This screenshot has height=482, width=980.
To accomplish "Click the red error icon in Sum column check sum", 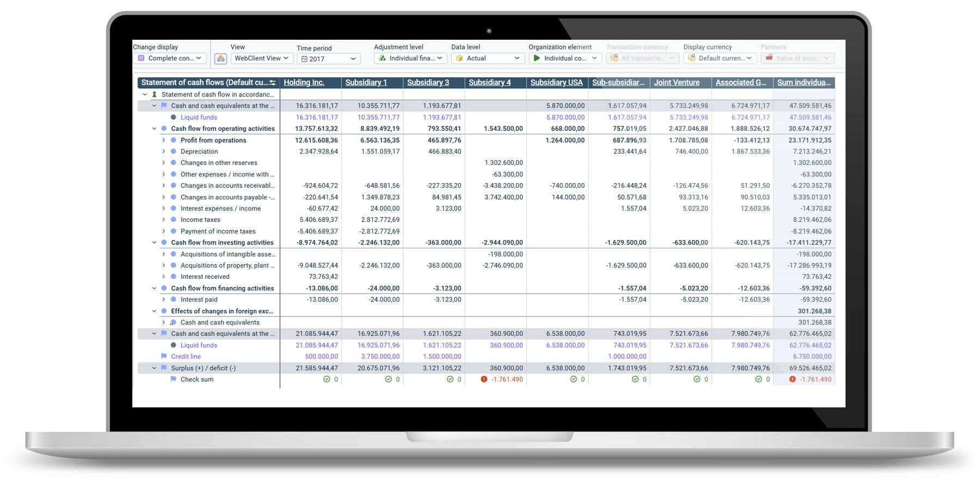I will [792, 379].
